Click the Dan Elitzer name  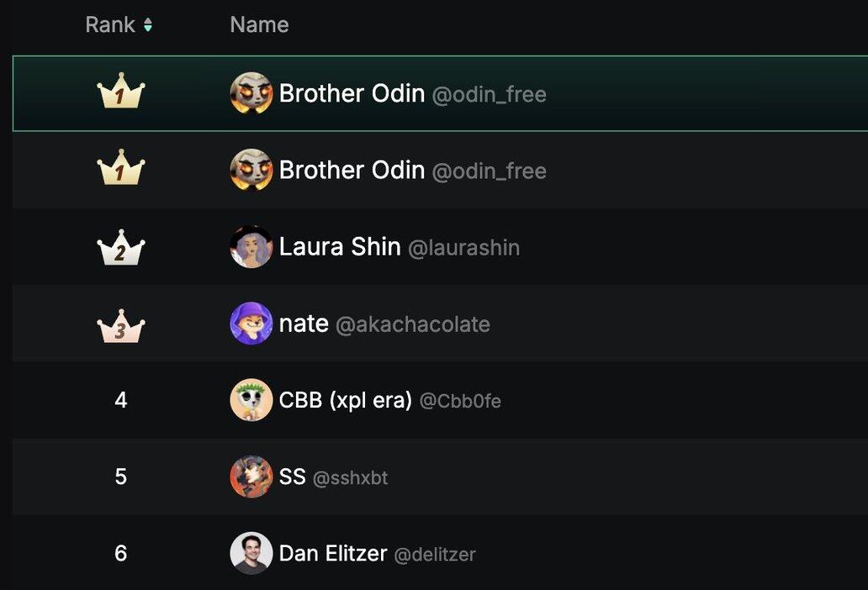333,554
